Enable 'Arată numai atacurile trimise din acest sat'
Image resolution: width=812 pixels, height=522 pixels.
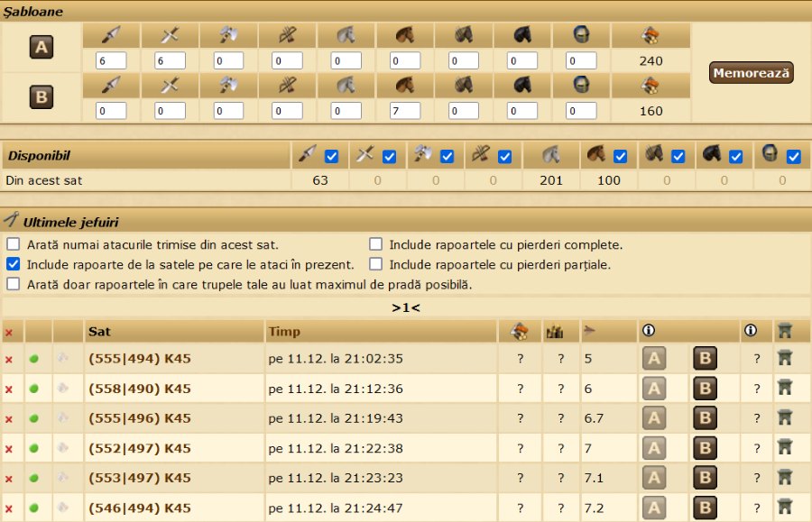(x=14, y=244)
